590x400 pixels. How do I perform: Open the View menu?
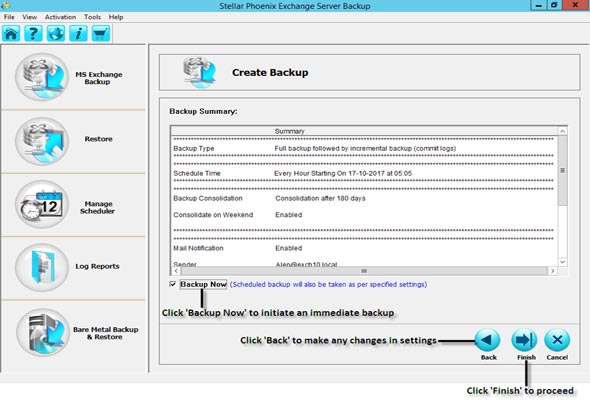pyautogui.click(x=29, y=17)
